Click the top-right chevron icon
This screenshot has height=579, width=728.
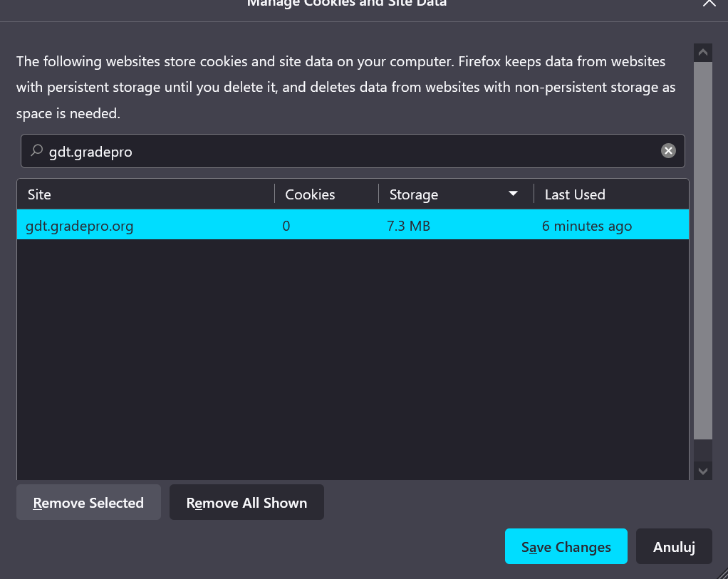click(709, 4)
